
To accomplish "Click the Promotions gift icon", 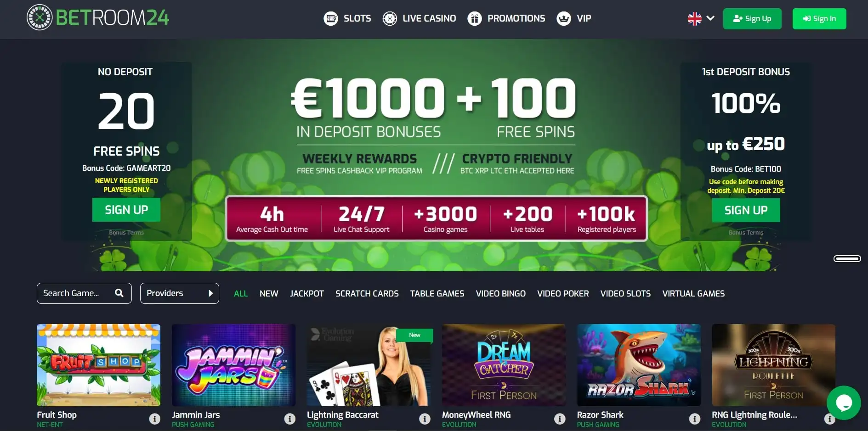I will [475, 18].
